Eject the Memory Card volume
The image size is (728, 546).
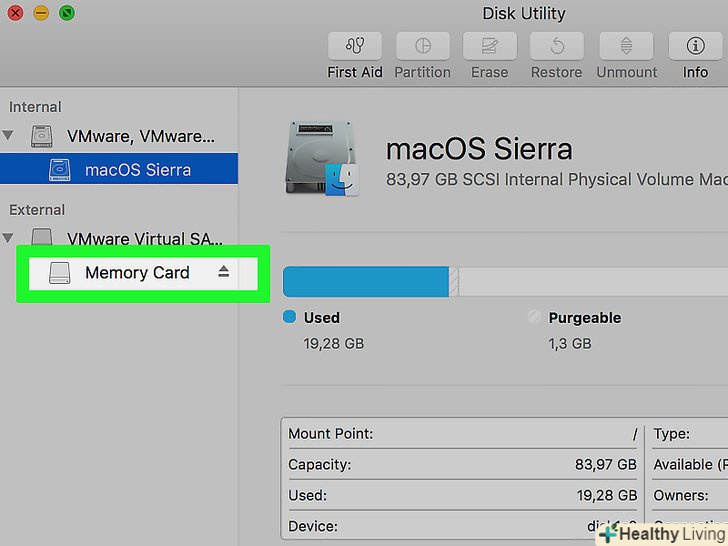(224, 272)
